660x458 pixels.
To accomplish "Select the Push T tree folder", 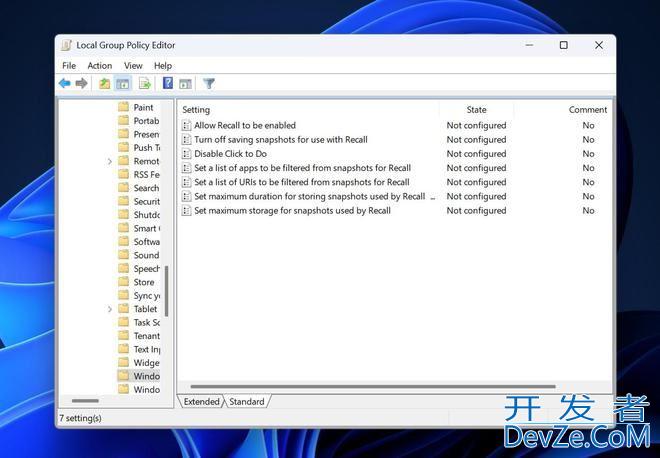I will [x=146, y=148].
